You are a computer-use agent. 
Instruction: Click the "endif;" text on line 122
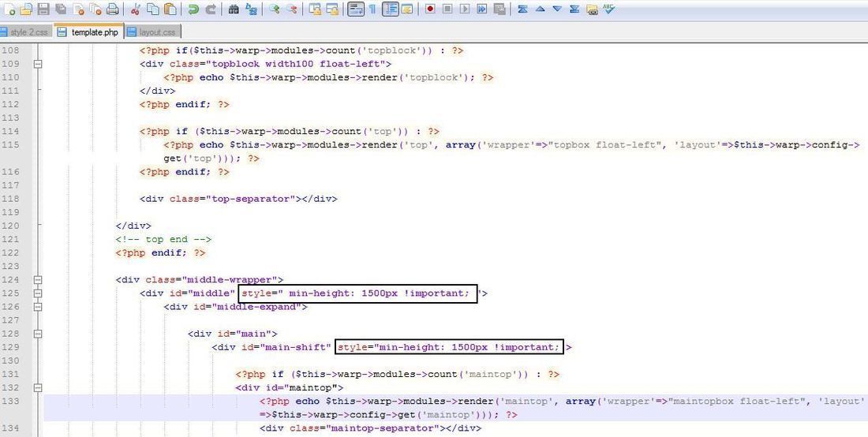coord(170,252)
